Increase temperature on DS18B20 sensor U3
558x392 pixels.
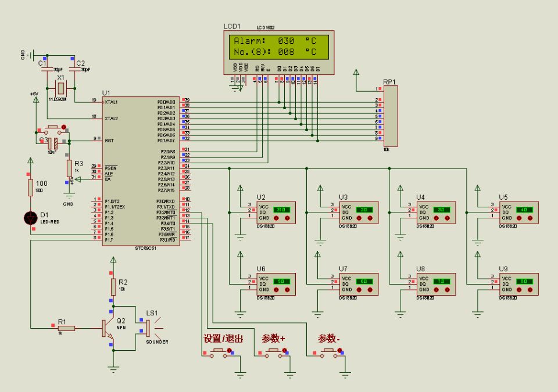pos(370,218)
